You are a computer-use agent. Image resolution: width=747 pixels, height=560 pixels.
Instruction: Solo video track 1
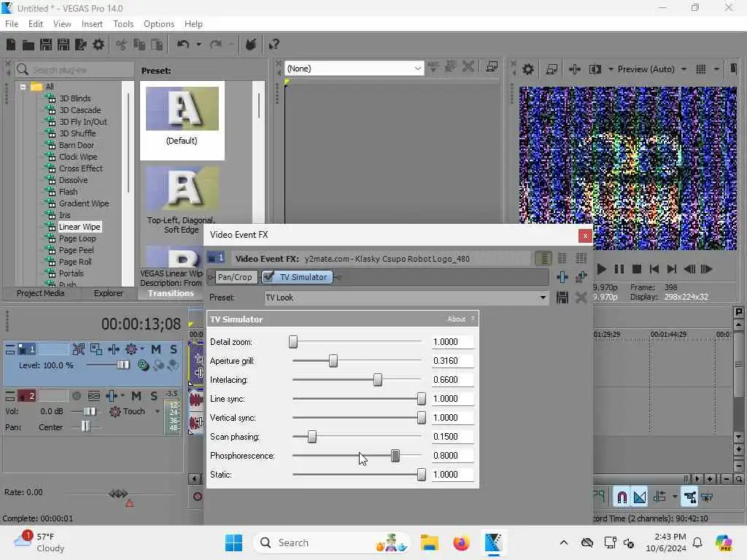pos(174,349)
